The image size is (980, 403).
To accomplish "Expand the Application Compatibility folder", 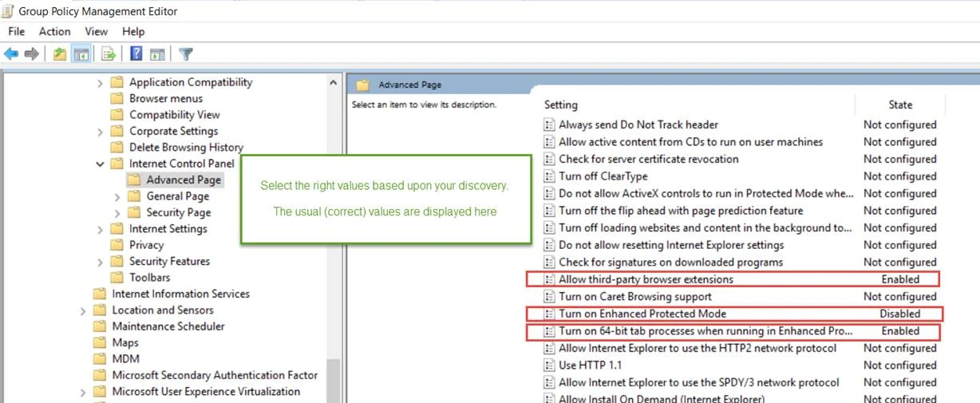I will pos(100,82).
